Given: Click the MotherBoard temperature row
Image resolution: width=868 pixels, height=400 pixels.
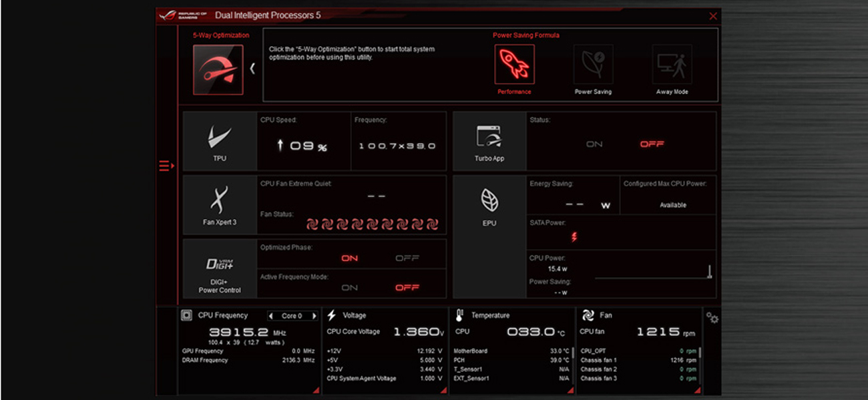Looking at the screenshot, I should point(511,351).
